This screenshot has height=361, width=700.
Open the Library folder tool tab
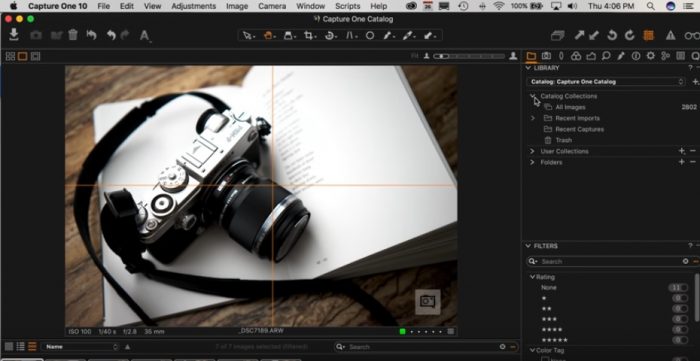pos(531,56)
